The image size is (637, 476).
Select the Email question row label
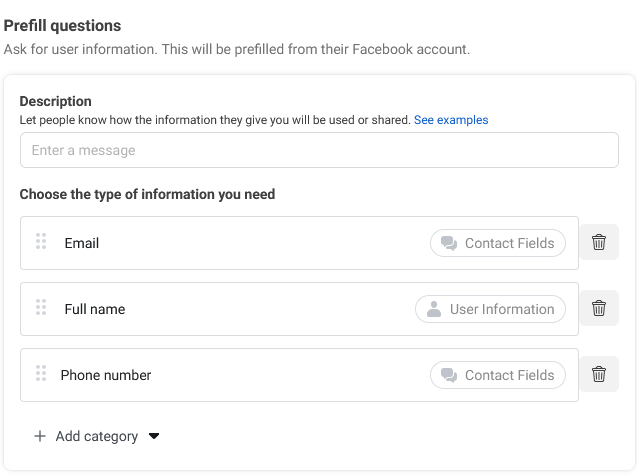tap(82, 243)
